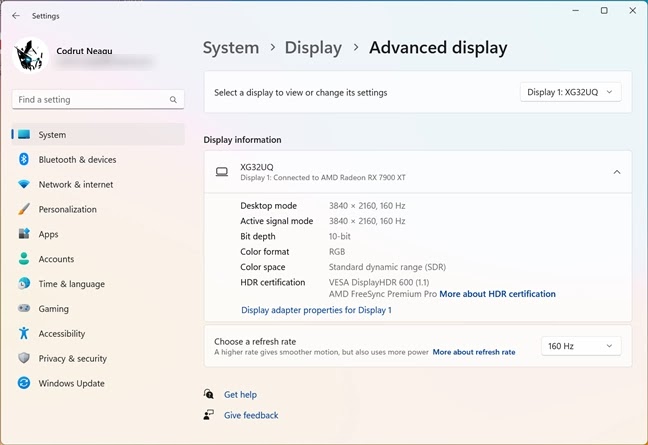Select Accounts in the sidebar
Screen dimensions: 648x445
point(56,259)
